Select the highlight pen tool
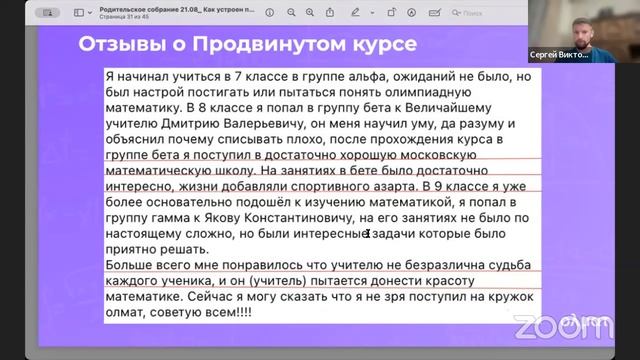 tap(356, 13)
